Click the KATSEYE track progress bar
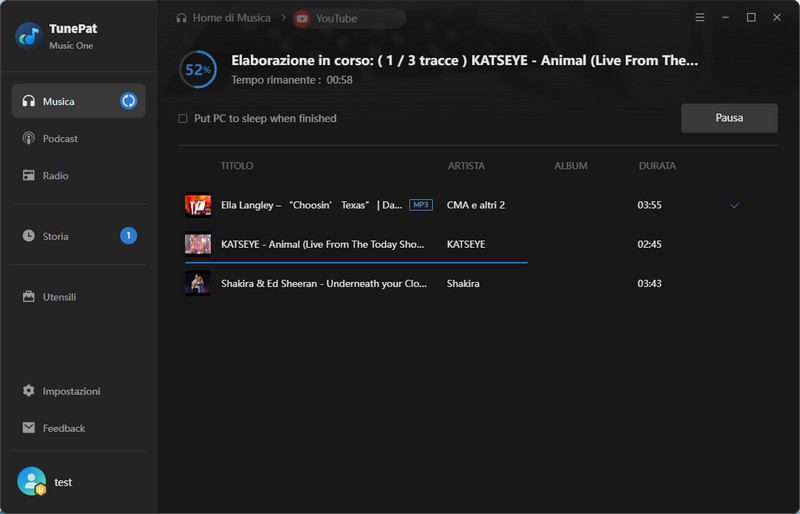800x514 pixels. (x=356, y=262)
